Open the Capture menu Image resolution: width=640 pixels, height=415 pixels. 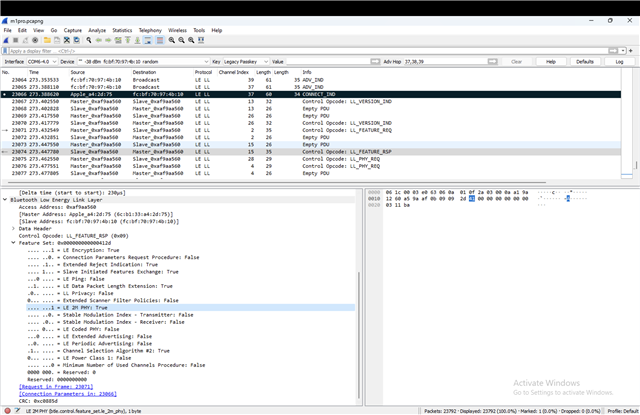point(73,30)
